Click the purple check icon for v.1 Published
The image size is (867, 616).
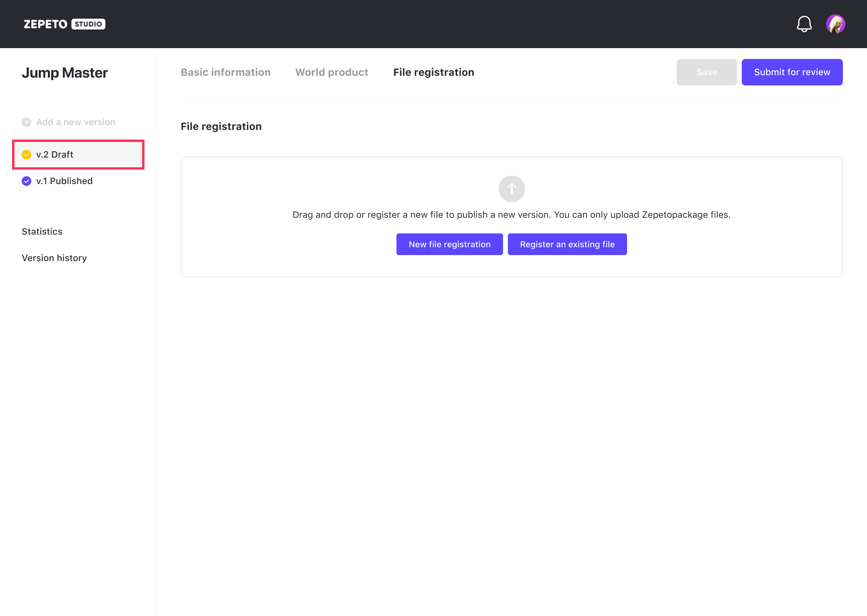coord(26,181)
